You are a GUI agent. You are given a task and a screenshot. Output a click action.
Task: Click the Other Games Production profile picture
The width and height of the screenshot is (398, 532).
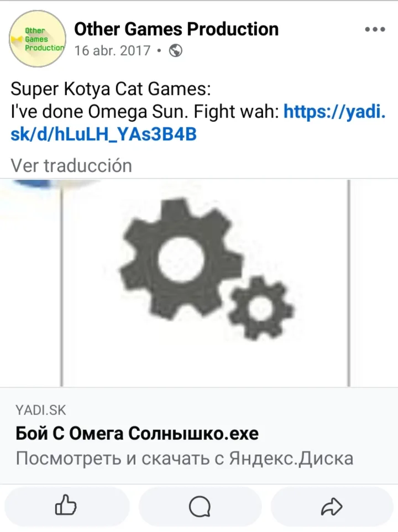point(37,39)
